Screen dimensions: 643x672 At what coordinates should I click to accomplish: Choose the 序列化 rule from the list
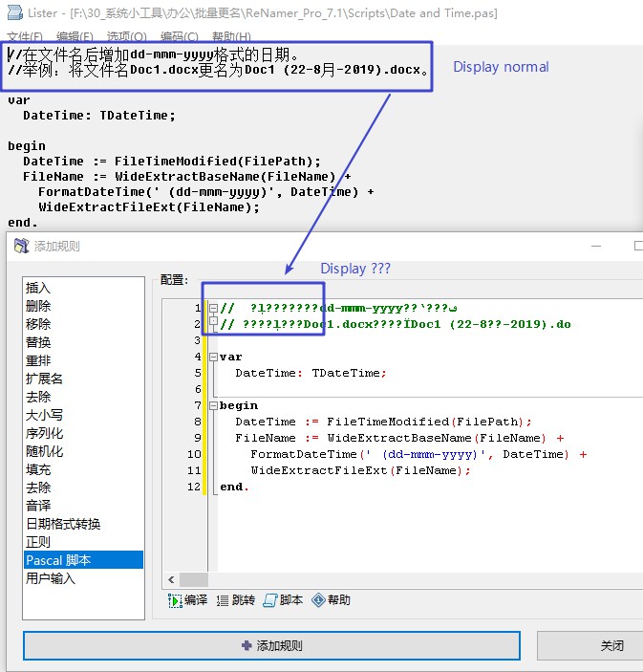(45, 433)
